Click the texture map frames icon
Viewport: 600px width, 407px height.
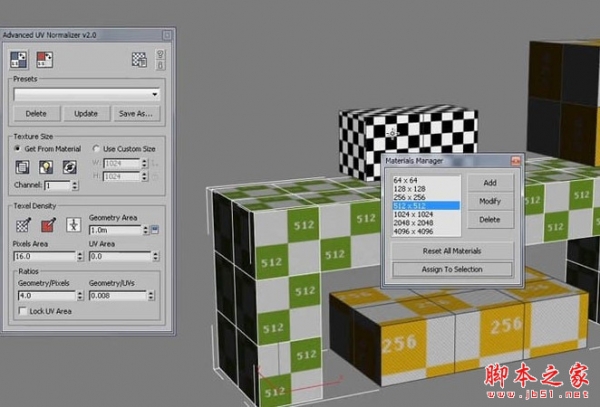tap(22, 167)
